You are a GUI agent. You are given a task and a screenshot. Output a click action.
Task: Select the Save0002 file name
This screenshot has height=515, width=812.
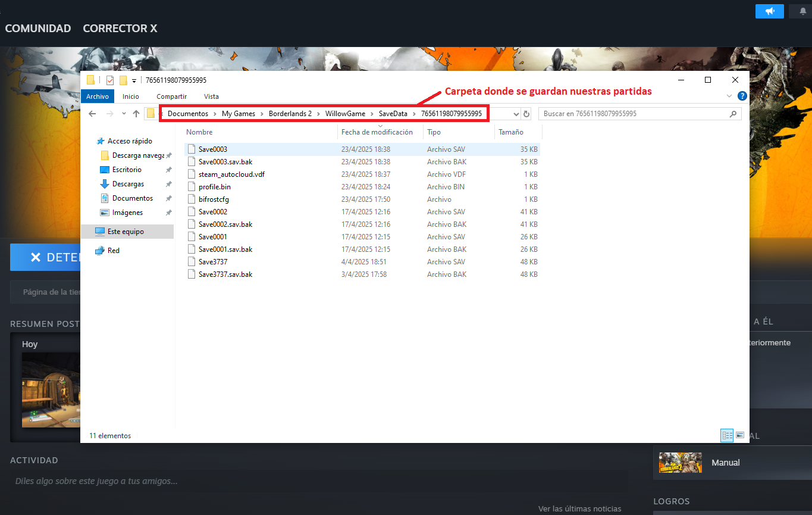tap(213, 212)
